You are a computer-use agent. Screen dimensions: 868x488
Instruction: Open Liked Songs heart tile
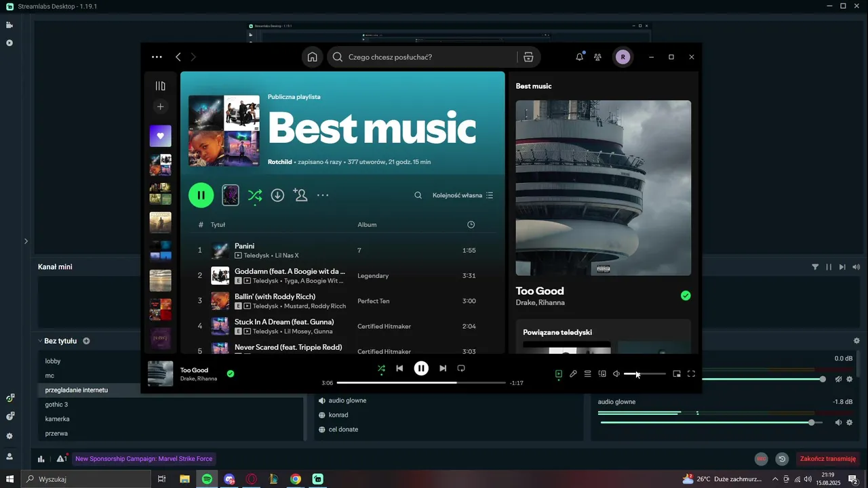point(160,136)
